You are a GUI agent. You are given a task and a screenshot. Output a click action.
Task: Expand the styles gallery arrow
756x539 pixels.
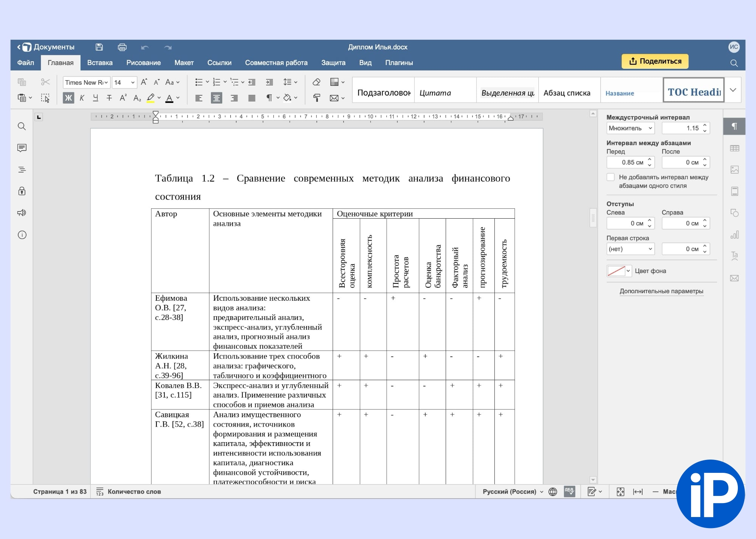[733, 90]
